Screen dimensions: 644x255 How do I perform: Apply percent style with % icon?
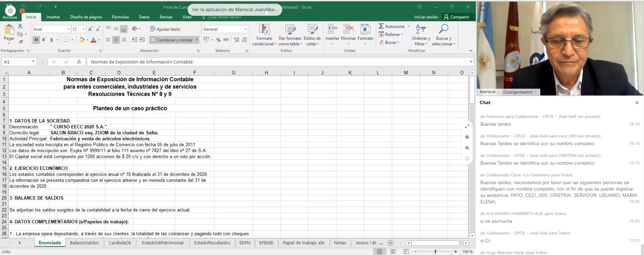pos(218,40)
